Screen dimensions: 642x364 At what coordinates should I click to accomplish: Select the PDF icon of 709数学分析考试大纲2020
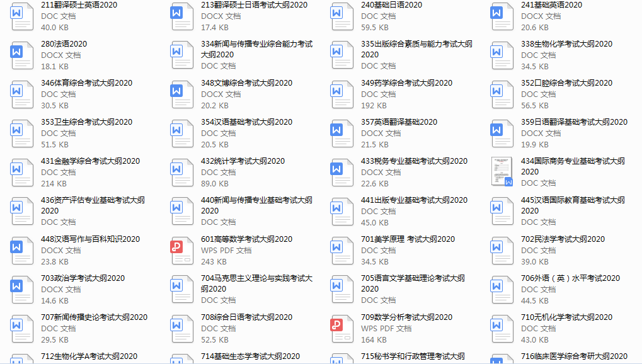pyautogui.click(x=341, y=328)
